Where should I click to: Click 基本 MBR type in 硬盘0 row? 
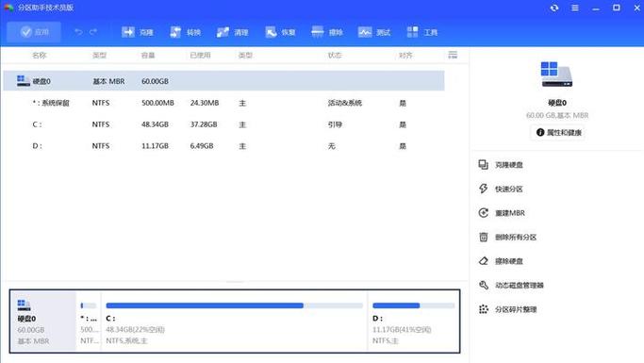(x=108, y=81)
